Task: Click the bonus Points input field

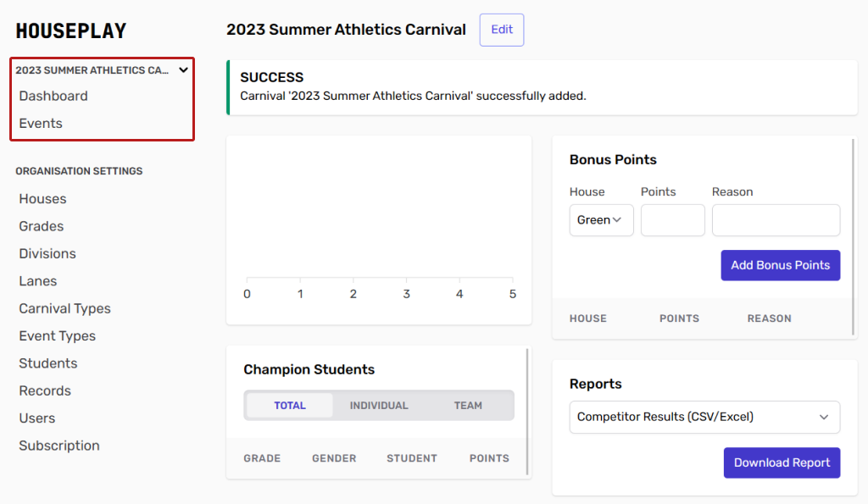Action: (672, 220)
